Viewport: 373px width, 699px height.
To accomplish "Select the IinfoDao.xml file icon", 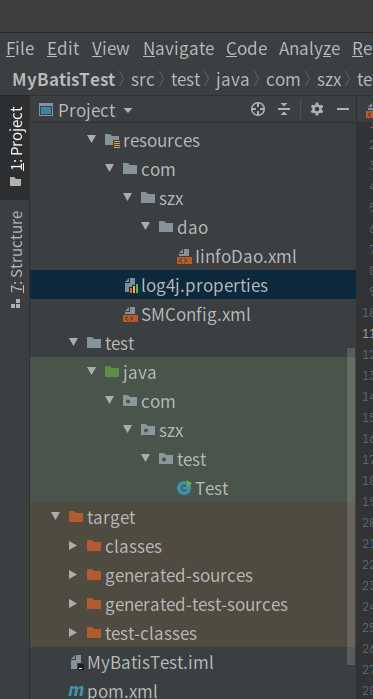I will 184,257.
